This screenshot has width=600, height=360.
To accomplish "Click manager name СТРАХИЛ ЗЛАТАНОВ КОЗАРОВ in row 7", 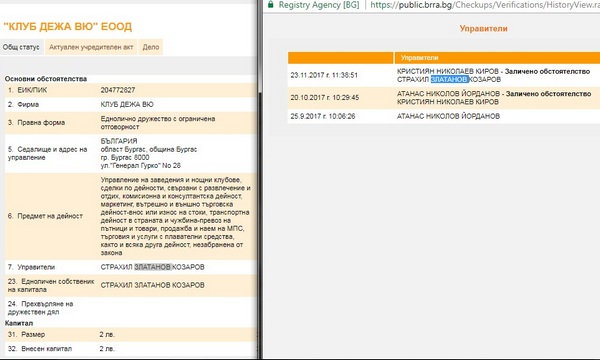I will (152, 267).
